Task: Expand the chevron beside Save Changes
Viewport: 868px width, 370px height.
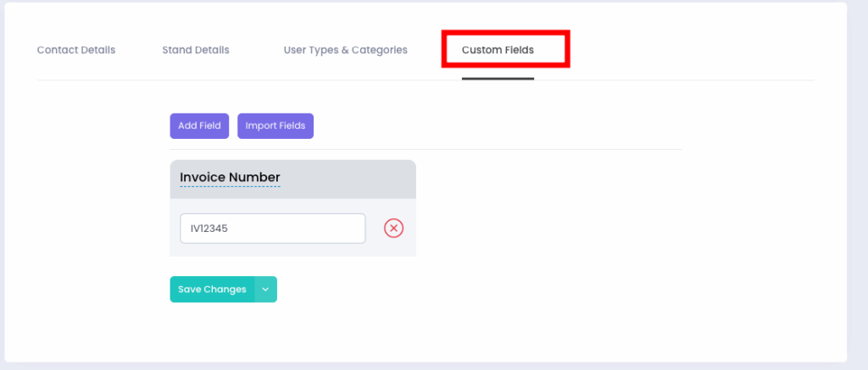Action: pyautogui.click(x=266, y=290)
